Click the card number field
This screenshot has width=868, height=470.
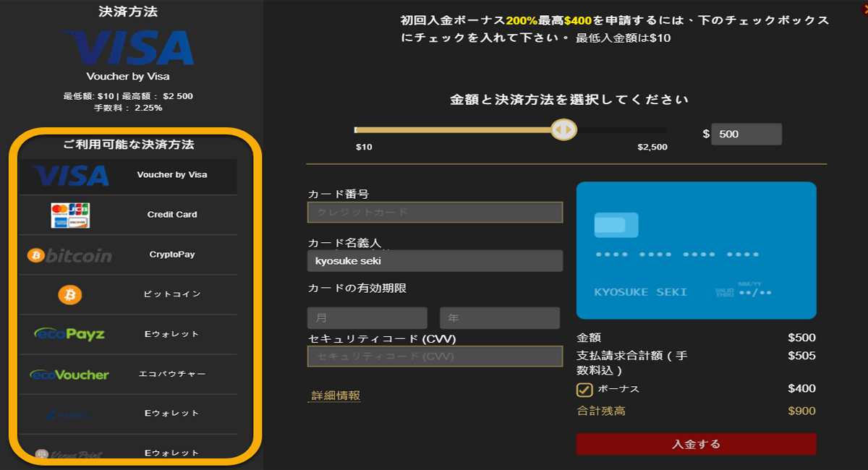pos(435,212)
